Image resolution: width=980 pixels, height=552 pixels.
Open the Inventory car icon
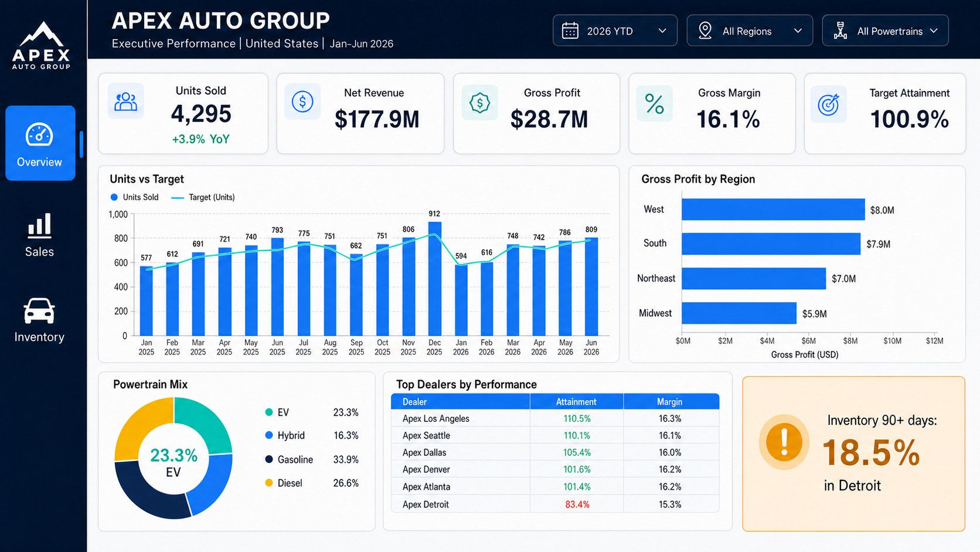pyautogui.click(x=39, y=311)
